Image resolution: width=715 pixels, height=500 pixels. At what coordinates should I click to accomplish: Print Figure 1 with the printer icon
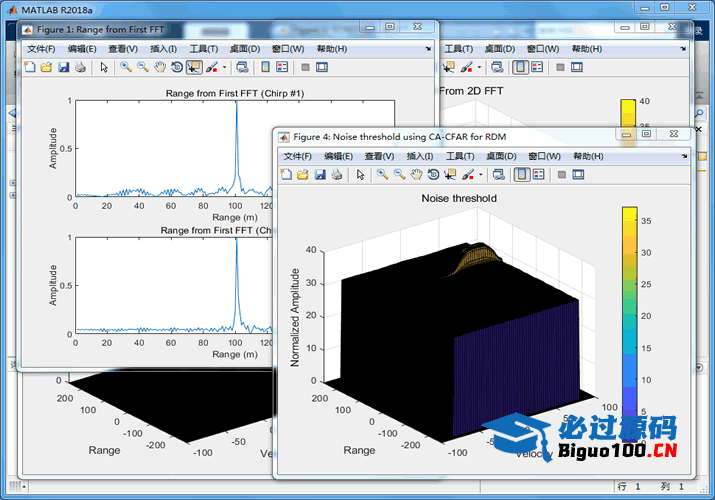[x=80, y=67]
